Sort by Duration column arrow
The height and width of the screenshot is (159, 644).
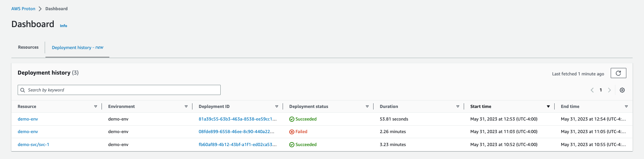click(x=458, y=106)
